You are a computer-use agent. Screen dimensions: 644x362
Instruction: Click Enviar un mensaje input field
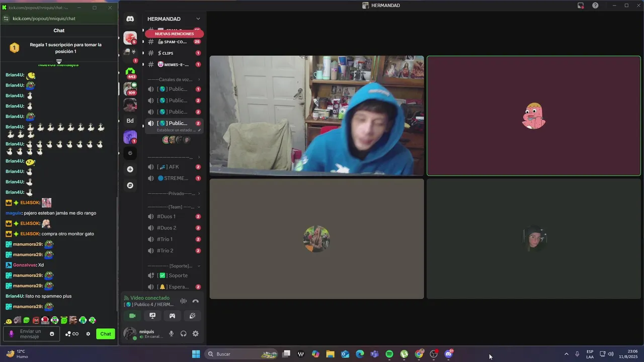(32, 334)
